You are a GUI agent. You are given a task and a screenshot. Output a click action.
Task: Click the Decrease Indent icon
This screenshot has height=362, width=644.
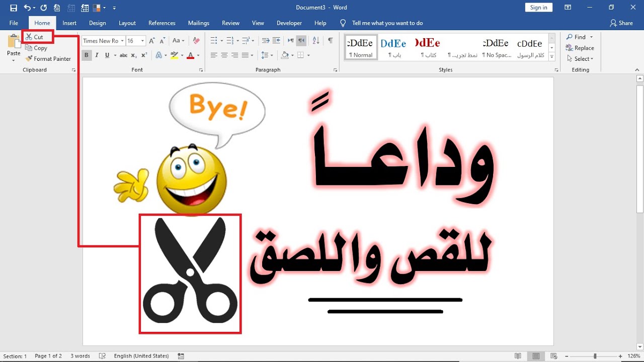(266, 41)
